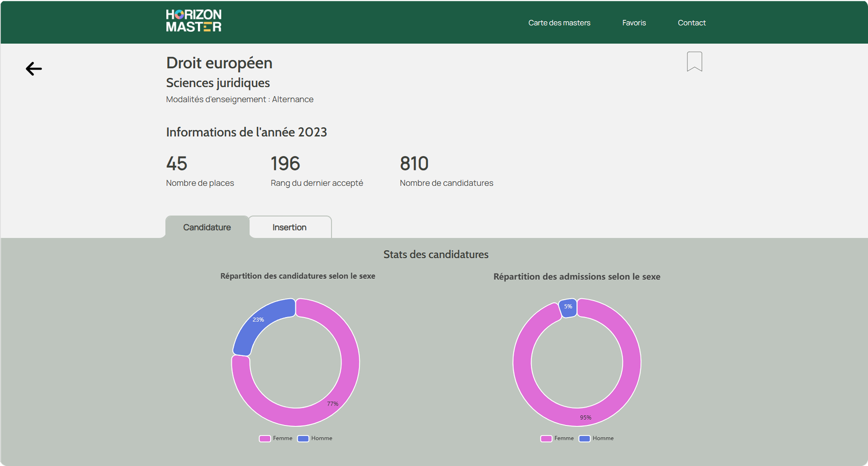Viewport: 868px width, 466px height.
Task: Open the Contact page
Action: point(691,23)
